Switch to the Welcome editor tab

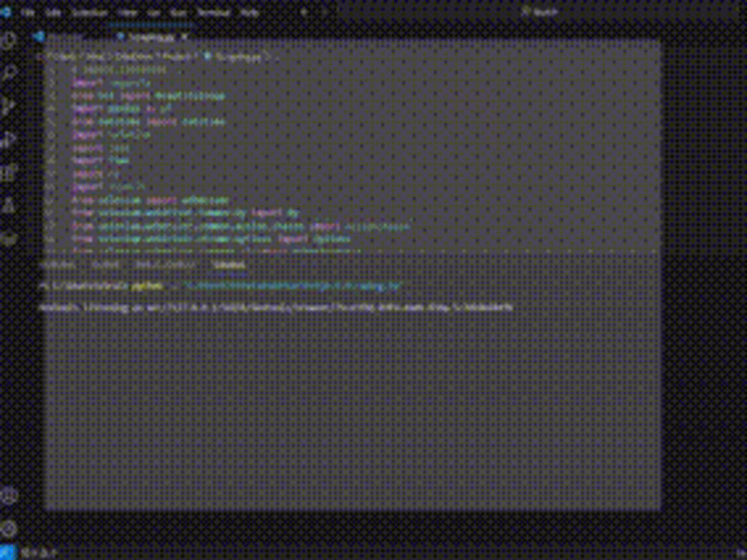click(59, 36)
